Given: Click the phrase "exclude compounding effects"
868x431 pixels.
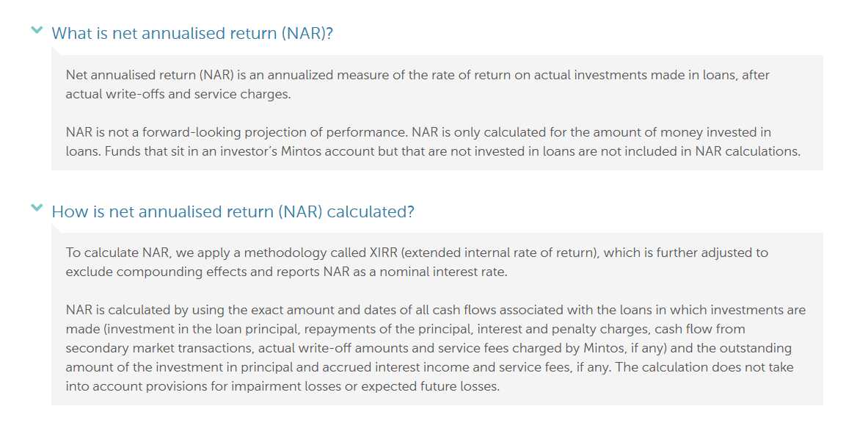Looking at the screenshot, I should 145,272.
